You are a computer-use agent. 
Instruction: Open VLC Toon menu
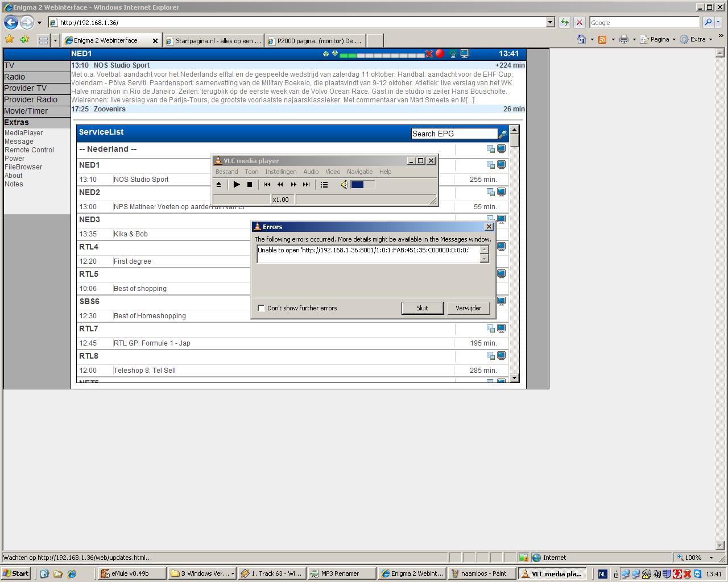point(251,172)
